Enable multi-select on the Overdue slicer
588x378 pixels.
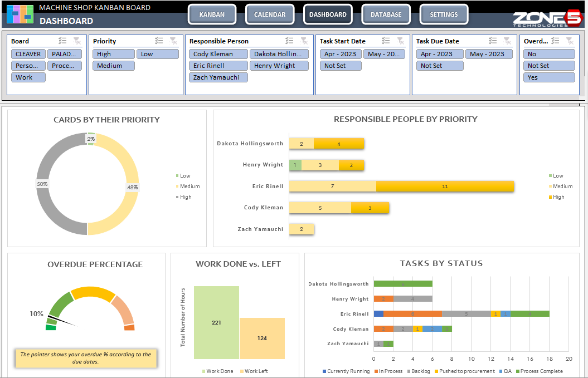click(554, 41)
